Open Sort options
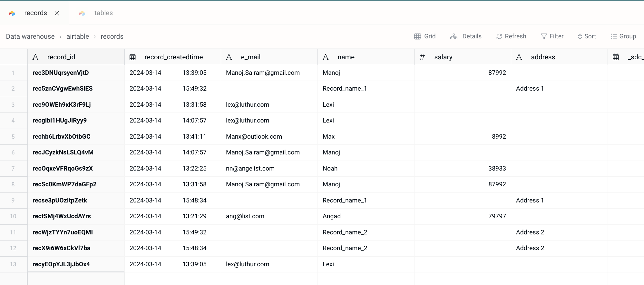 click(x=587, y=36)
